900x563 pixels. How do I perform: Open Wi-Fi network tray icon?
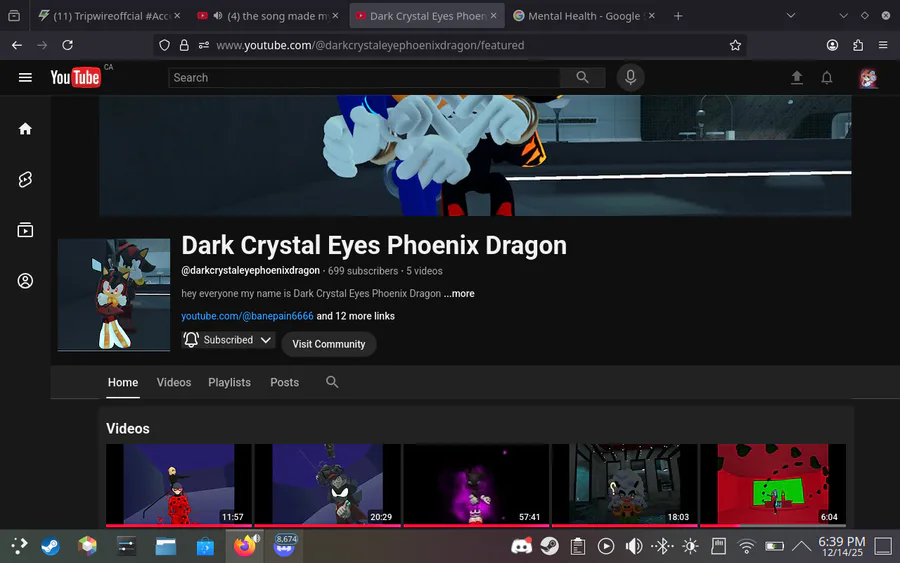tap(746, 546)
